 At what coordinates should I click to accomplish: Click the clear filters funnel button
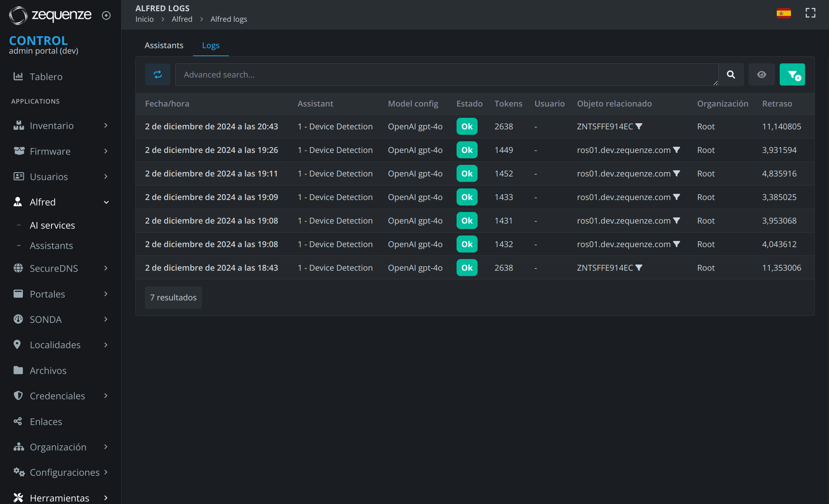pyautogui.click(x=792, y=75)
